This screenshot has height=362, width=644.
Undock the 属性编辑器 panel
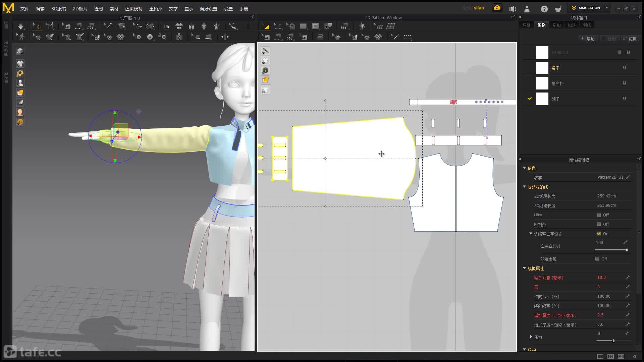pyautogui.click(x=638, y=159)
